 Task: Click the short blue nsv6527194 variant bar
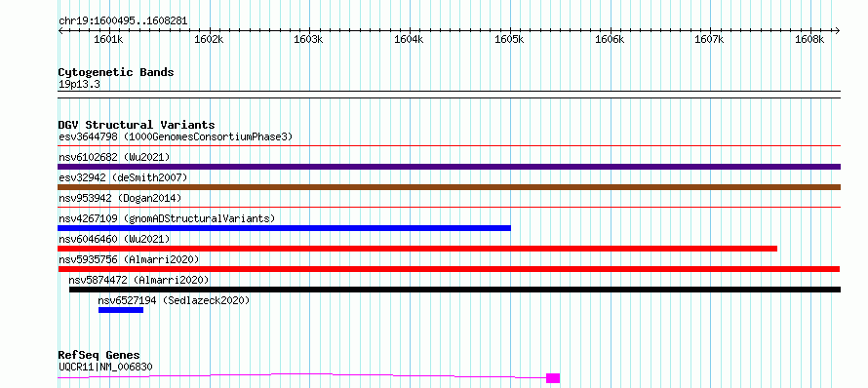pos(121,310)
